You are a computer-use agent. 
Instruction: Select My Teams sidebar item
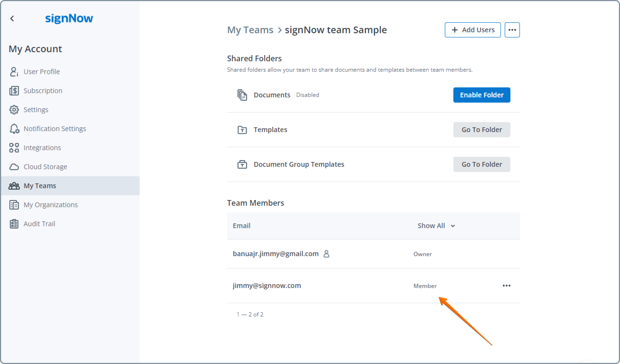[x=70, y=186]
